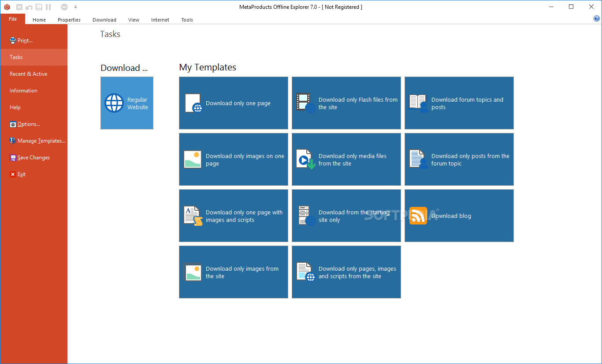The image size is (602, 364).
Task: Pick 'Download only one page with images and scripts'
Action: tap(234, 216)
